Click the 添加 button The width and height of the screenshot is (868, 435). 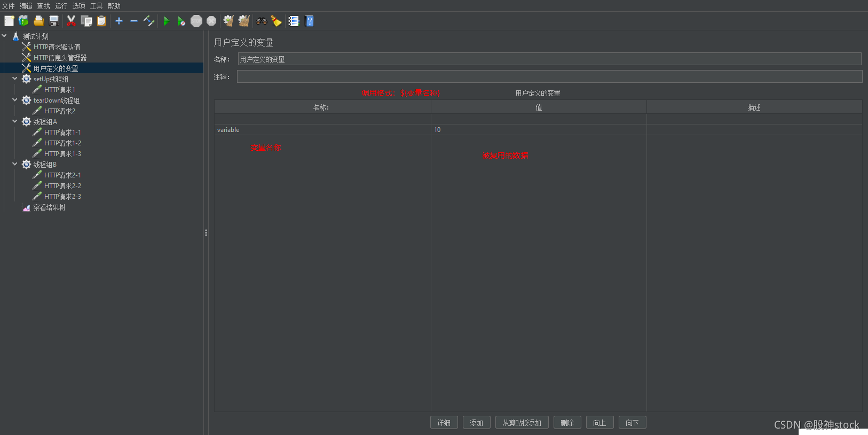coord(477,423)
